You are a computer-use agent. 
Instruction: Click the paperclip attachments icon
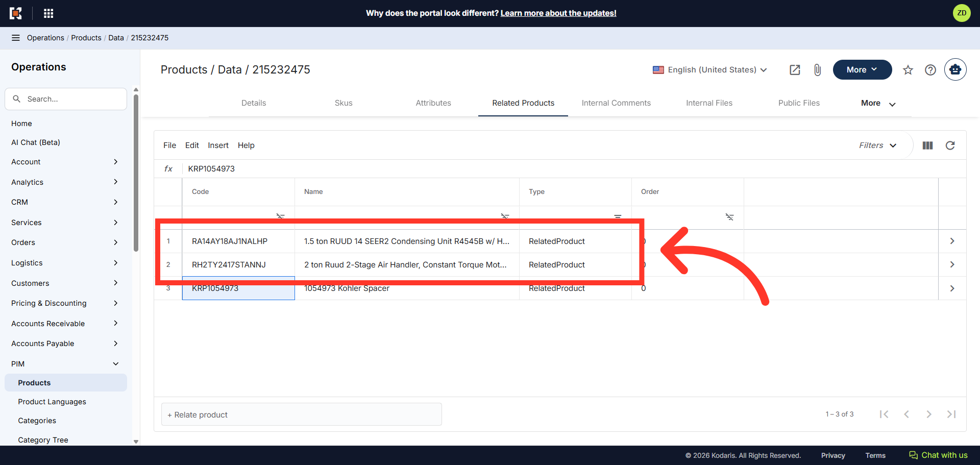[817, 70]
